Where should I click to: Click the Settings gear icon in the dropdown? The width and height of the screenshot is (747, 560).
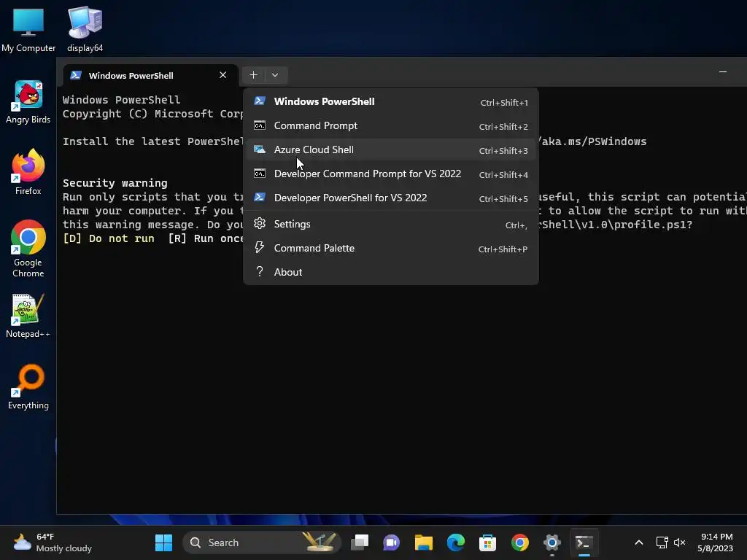pos(259,223)
